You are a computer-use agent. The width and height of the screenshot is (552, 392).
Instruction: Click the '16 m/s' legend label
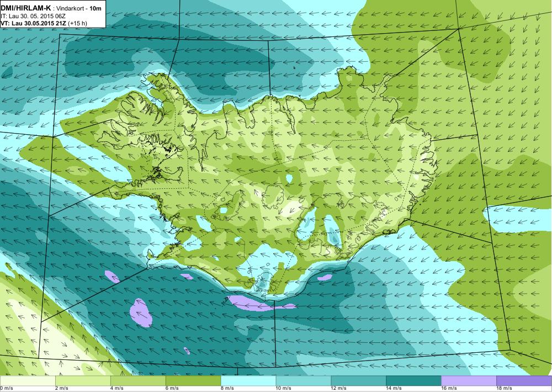449,389
